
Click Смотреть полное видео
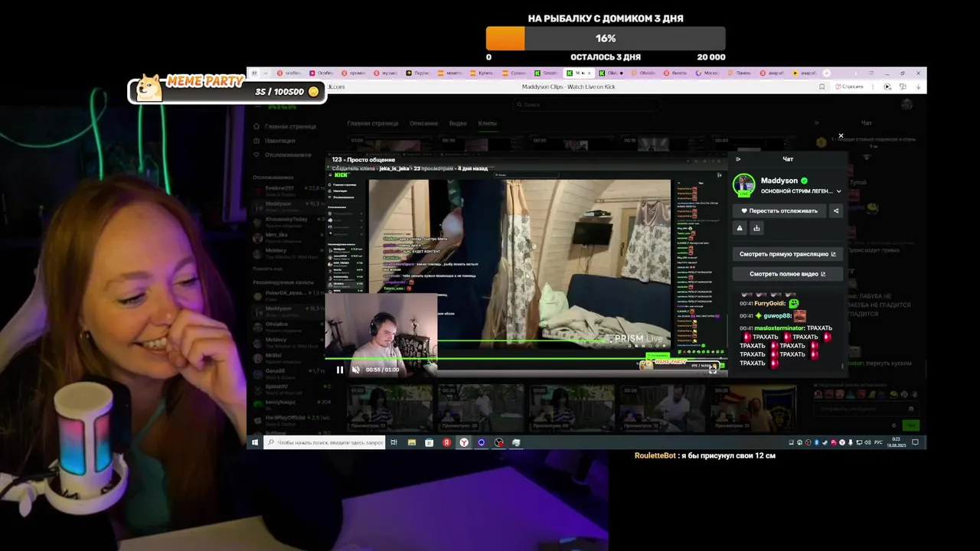pos(788,273)
